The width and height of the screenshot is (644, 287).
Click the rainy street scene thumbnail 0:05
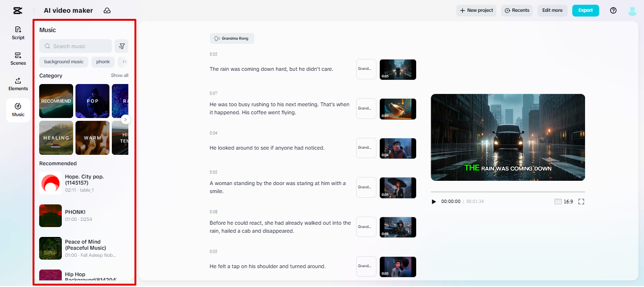[x=398, y=69]
